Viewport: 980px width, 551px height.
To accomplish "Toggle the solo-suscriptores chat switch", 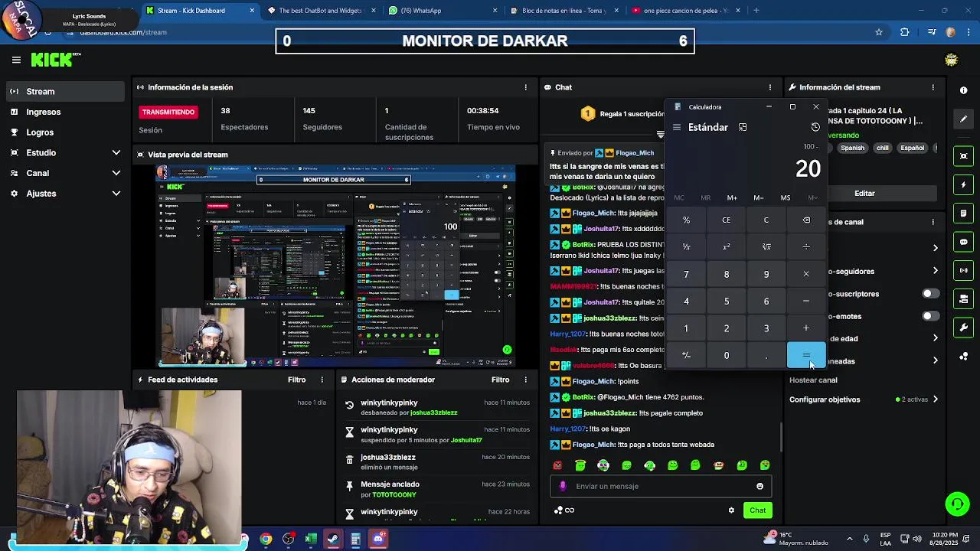I will tap(930, 294).
